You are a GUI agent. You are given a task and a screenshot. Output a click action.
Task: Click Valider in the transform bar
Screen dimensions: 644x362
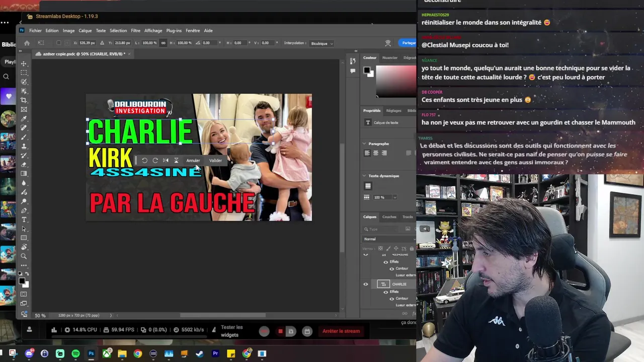[x=215, y=160]
